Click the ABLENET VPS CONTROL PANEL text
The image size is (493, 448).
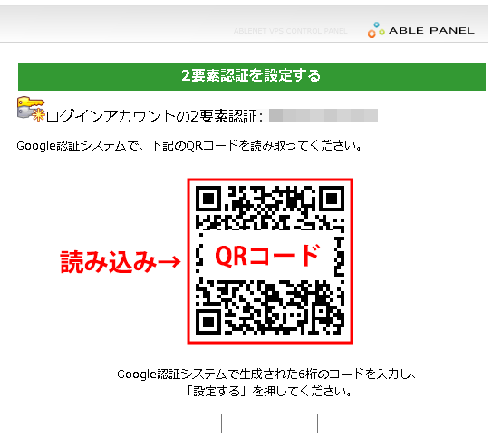point(290,31)
